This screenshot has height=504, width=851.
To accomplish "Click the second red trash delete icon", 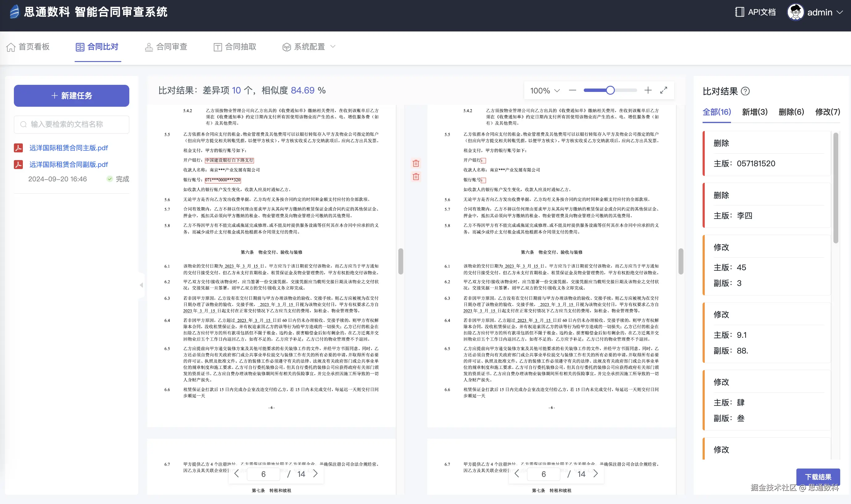I will (416, 177).
